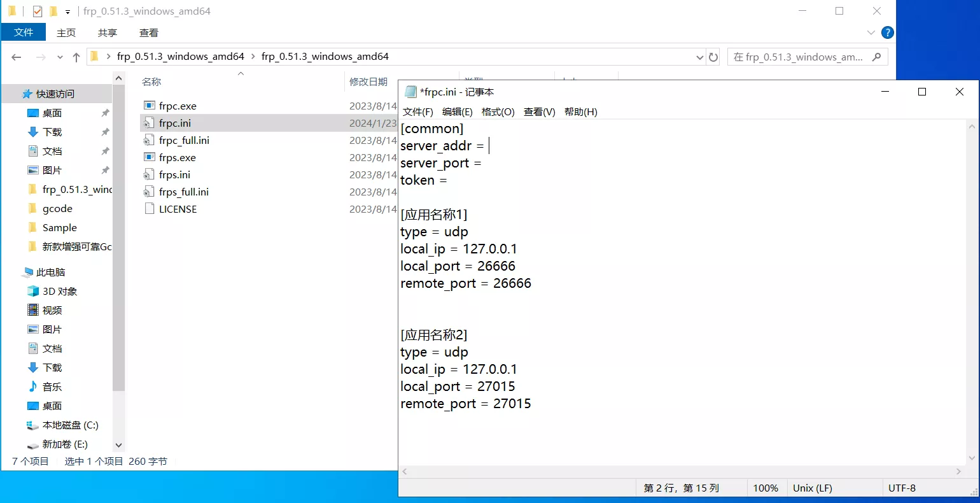
Task: Click the LICENSE file icon
Action: [150, 209]
